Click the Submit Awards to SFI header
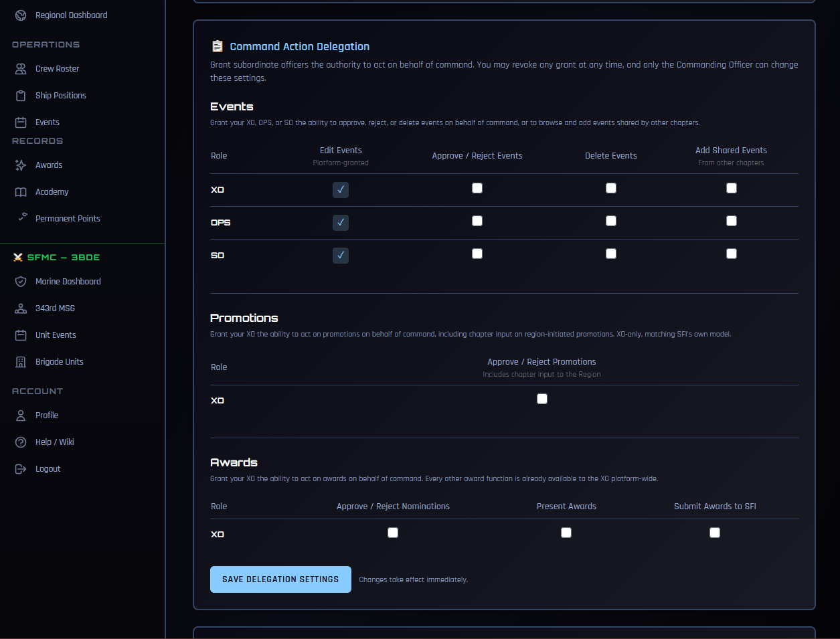The height and width of the screenshot is (639, 840). tap(715, 507)
